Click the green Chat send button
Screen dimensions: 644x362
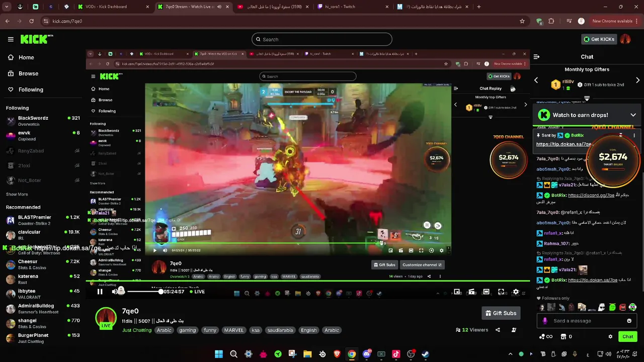(627, 336)
